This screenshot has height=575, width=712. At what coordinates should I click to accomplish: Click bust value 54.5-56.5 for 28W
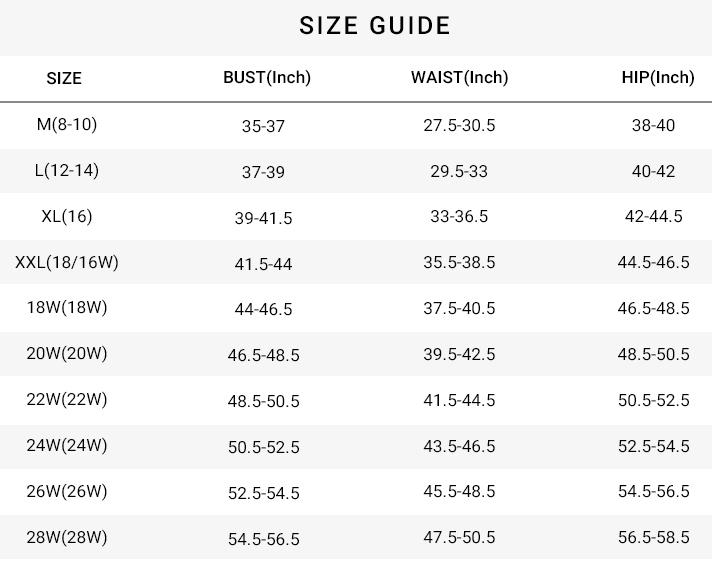[263, 539]
